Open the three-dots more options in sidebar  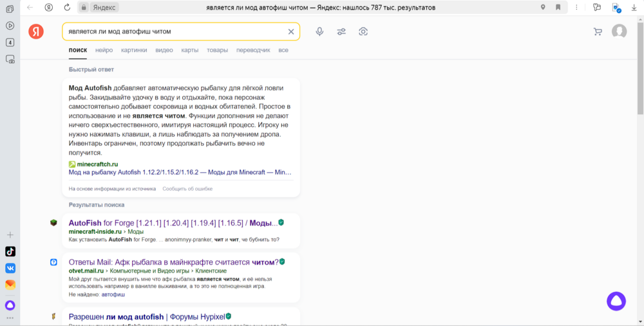point(10,318)
